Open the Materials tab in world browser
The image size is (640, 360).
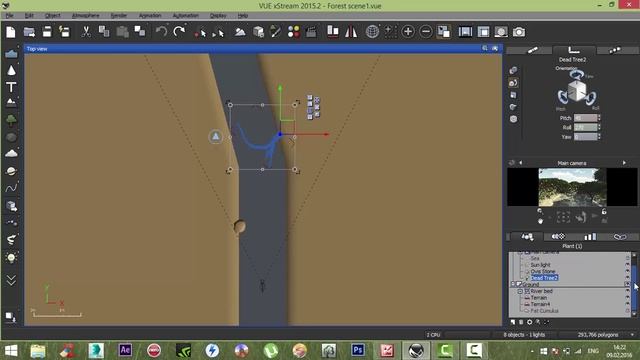point(558,236)
